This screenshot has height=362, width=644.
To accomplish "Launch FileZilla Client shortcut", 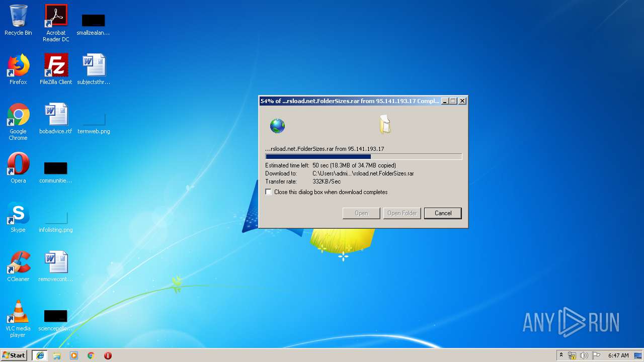I will 56,70.
